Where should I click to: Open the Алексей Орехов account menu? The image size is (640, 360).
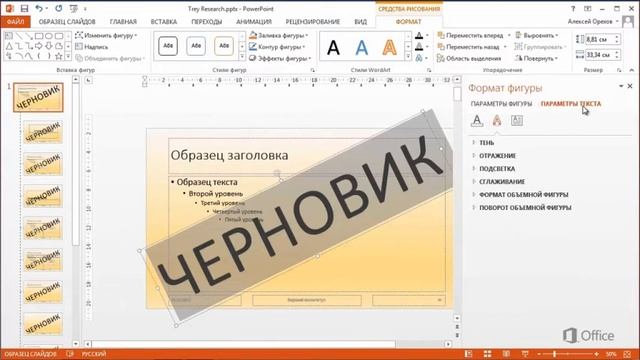[x=593, y=21]
